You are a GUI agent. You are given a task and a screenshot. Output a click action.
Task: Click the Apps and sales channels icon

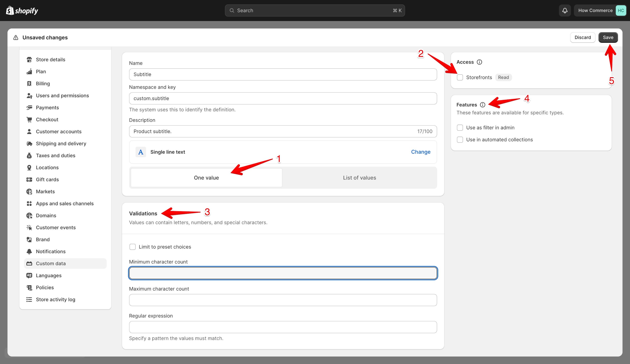pyautogui.click(x=29, y=203)
